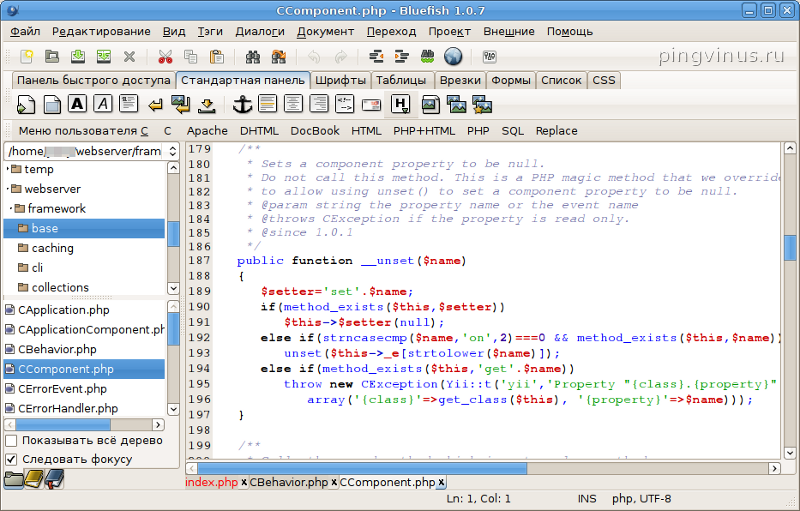Image resolution: width=800 pixels, height=511 pixels.
Task: Paste from clipboard with the clipboard icon
Action: tap(217, 56)
